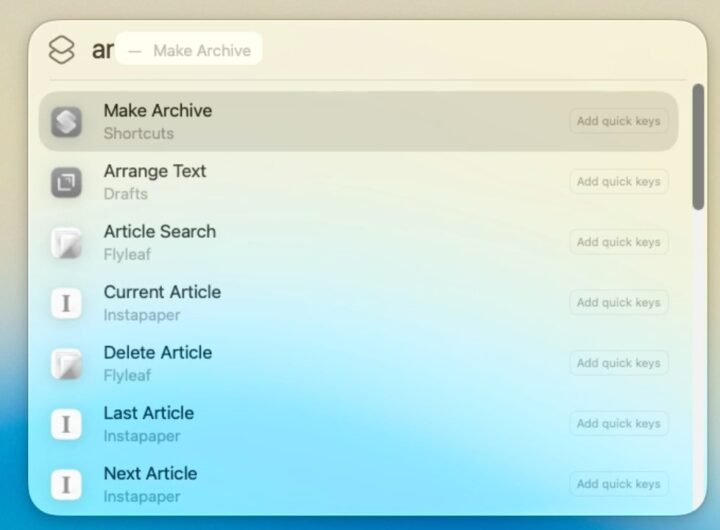Click the Shortcuts app icon beside Make Archive
720x530 pixels.
[66, 122]
